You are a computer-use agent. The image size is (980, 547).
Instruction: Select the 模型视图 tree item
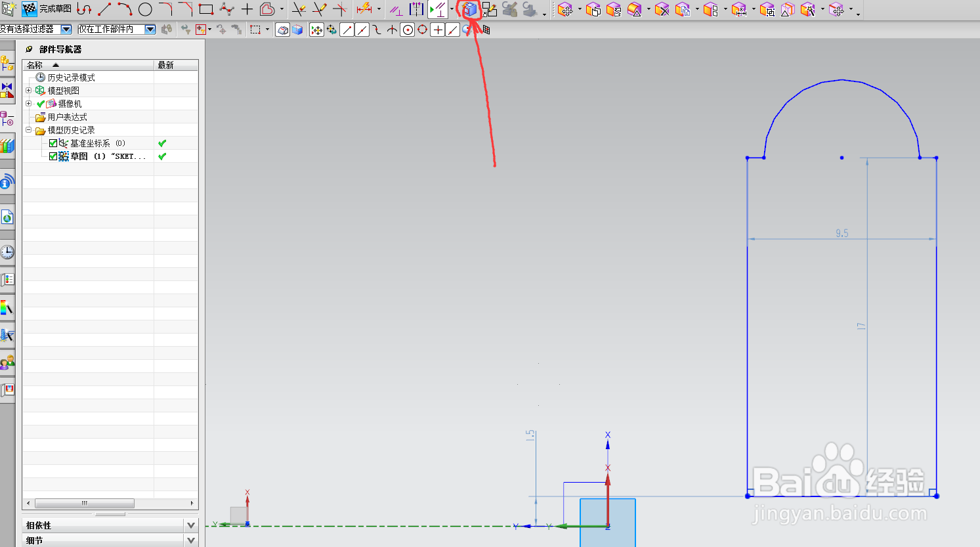(x=63, y=91)
